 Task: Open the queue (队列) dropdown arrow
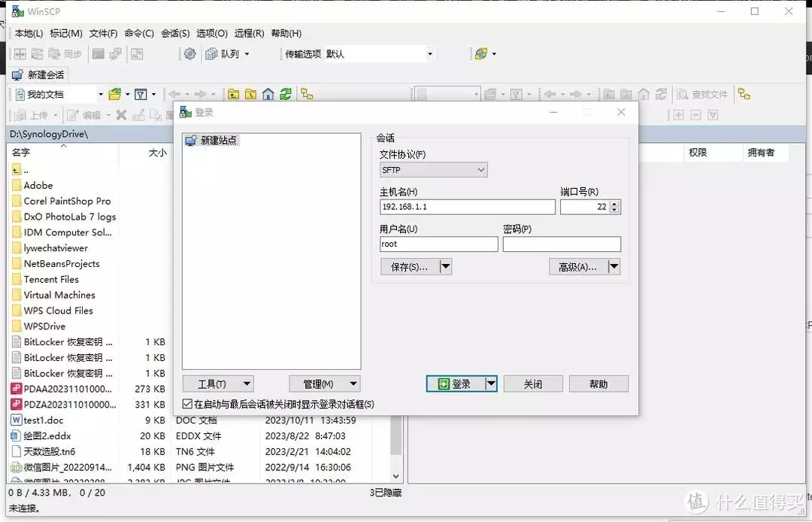(247, 54)
